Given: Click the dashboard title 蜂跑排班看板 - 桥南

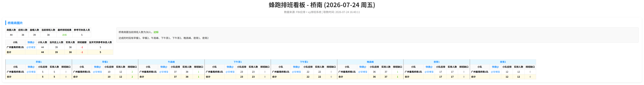Looking at the screenshot, I should pos(322,5).
